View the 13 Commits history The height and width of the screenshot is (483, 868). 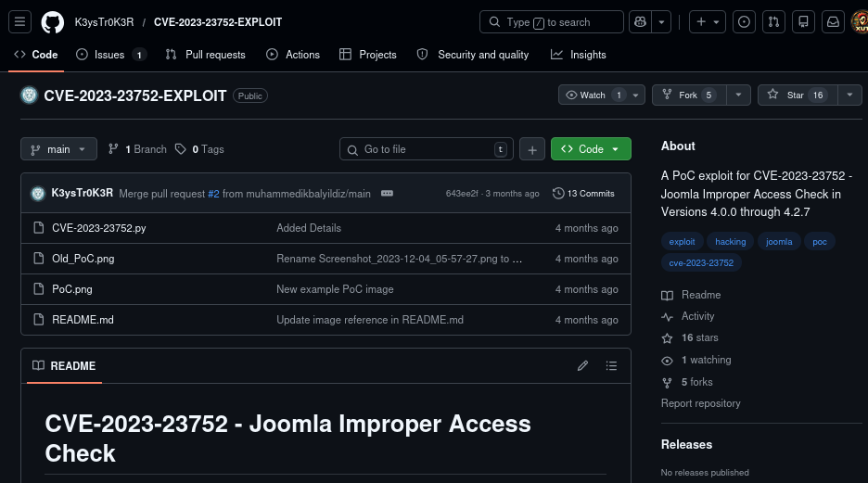583,193
